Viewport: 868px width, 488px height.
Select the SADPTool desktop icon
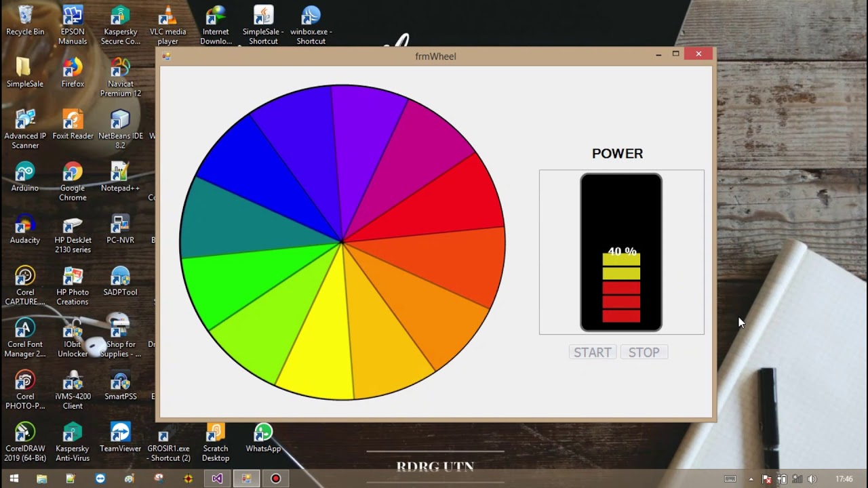(x=121, y=281)
